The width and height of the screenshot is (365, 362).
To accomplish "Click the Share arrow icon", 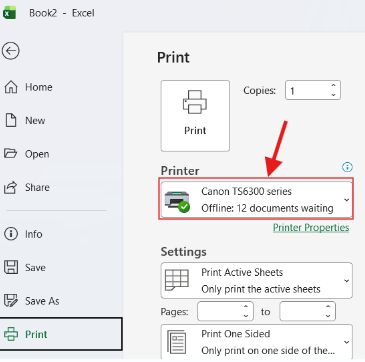I will 10,187.
